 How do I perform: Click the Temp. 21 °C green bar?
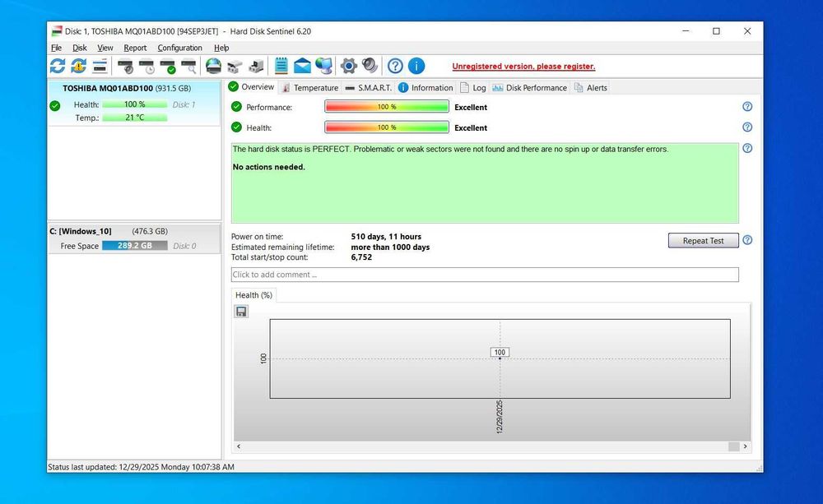click(x=135, y=118)
